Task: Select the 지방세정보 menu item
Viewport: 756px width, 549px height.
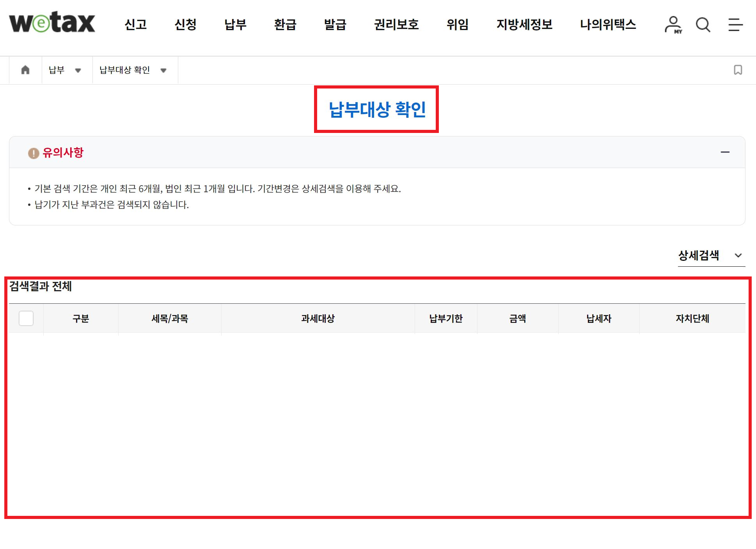Action: coord(524,25)
